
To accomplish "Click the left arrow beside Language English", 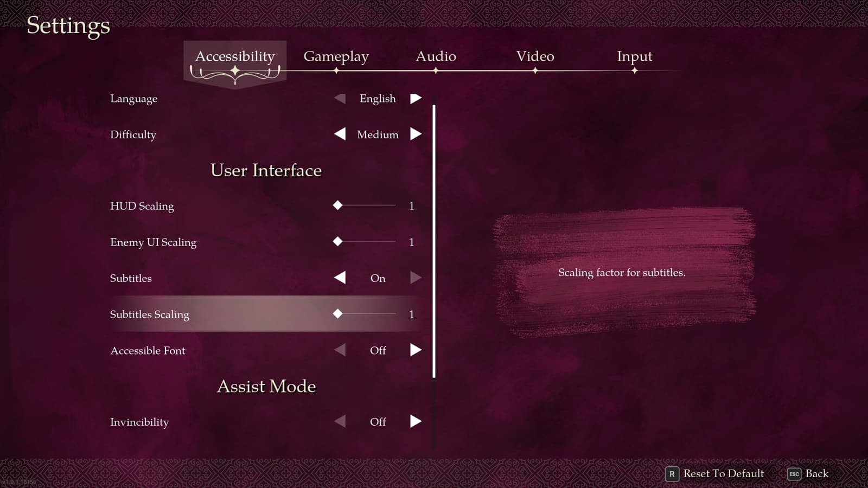I will [340, 99].
